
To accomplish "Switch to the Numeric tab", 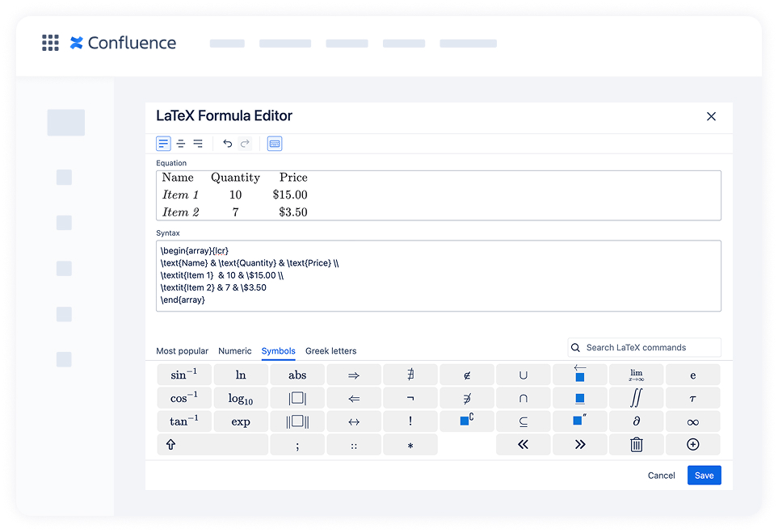I will coord(234,351).
